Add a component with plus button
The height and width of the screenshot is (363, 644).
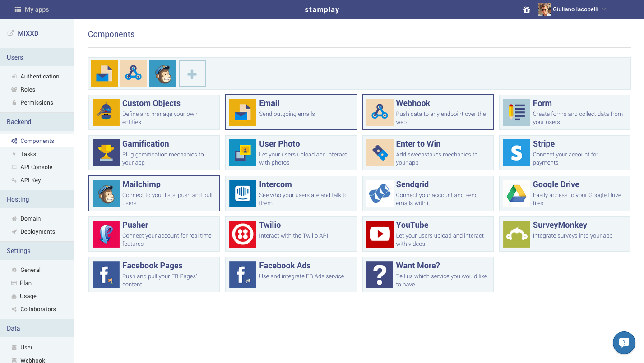point(192,74)
